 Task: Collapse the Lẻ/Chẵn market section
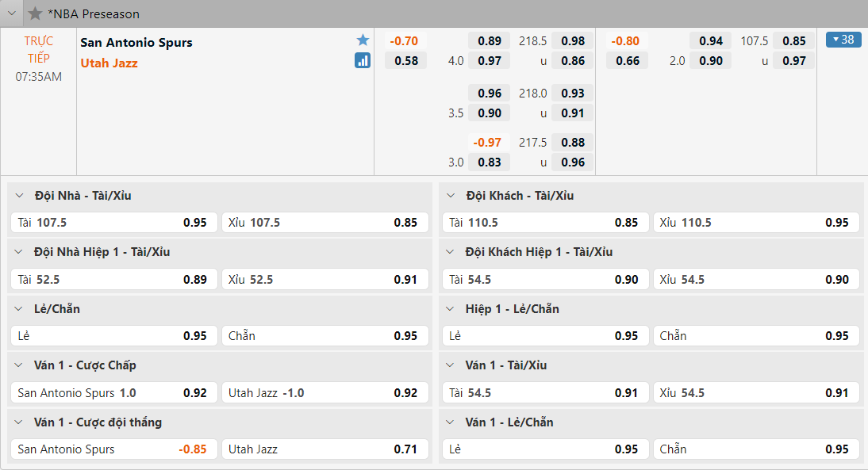point(20,309)
